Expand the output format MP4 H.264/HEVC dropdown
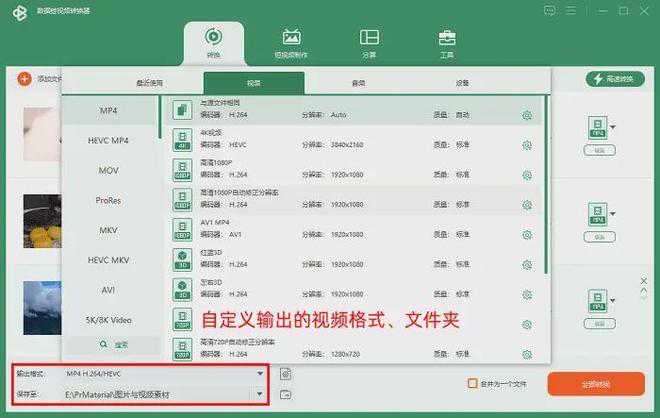The height and width of the screenshot is (418, 660). tap(260, 373)
